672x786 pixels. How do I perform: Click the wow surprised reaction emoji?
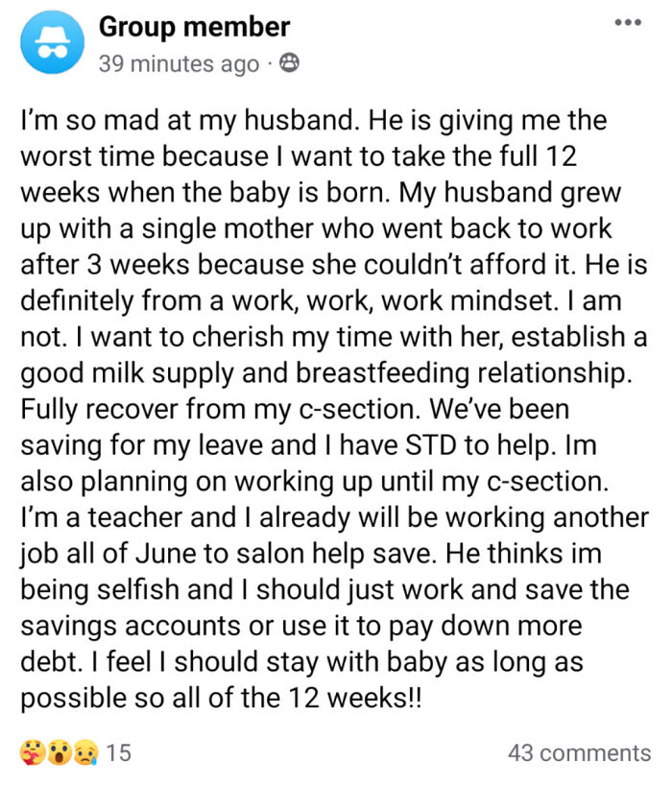point(60,753)
